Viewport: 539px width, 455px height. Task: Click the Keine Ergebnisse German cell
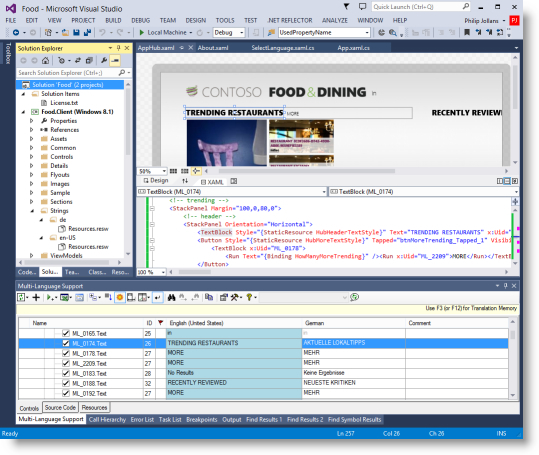click(x=354, y=373)
